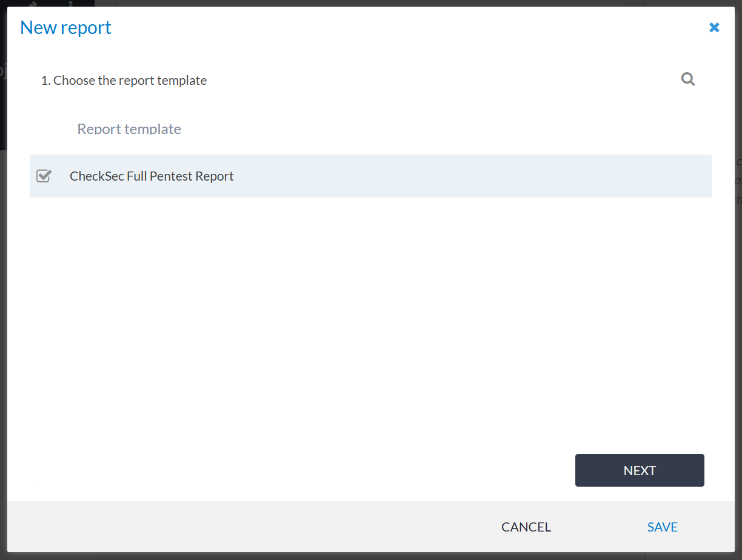Close the New report dialog
742x560 pixels.
click(x=714, y=27)
